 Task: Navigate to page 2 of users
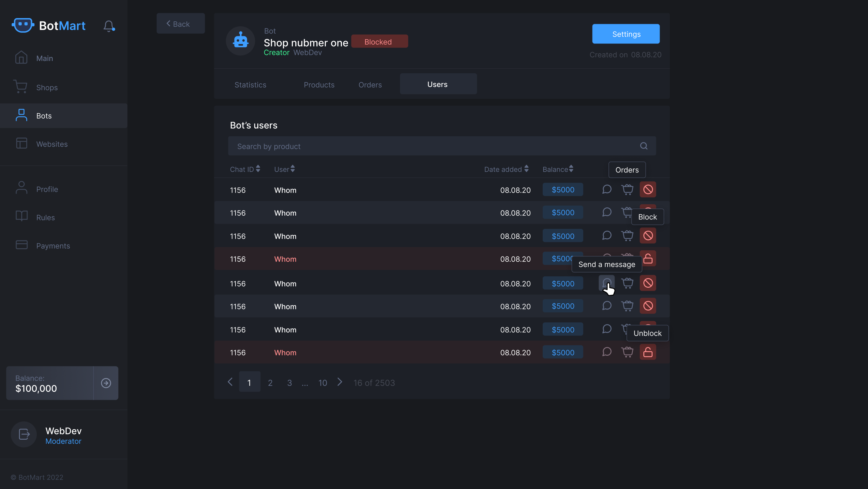point(269,382)
